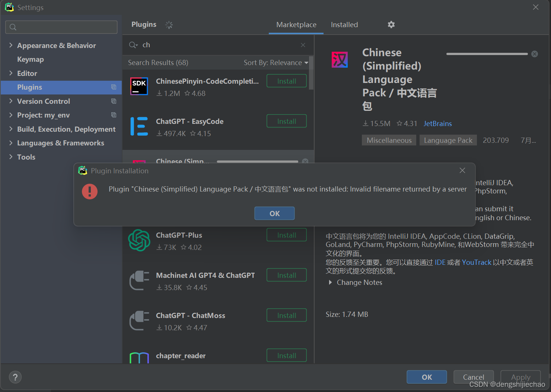Click the Machinet AI GPT4 plugin icon
Screen dimensions: 551x392
point(139,280)
